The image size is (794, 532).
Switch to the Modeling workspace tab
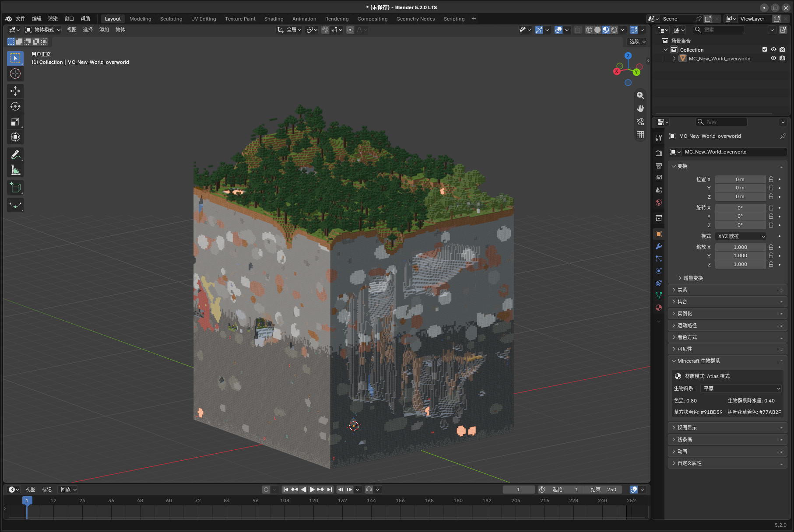pyautogui.click(x=141, y=19)
